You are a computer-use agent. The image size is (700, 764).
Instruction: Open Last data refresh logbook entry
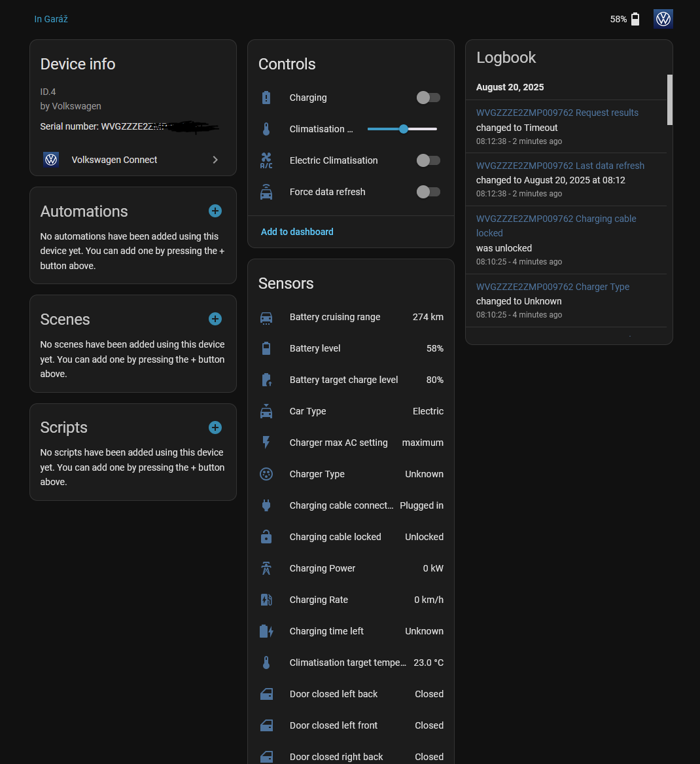pyautogui.click(x=560, y=166)
